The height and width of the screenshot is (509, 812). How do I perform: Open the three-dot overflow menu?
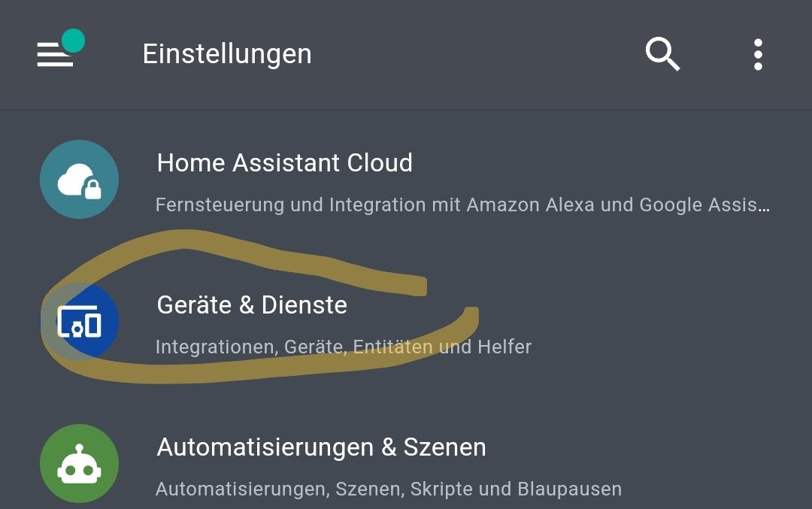(x=758, y=54)
